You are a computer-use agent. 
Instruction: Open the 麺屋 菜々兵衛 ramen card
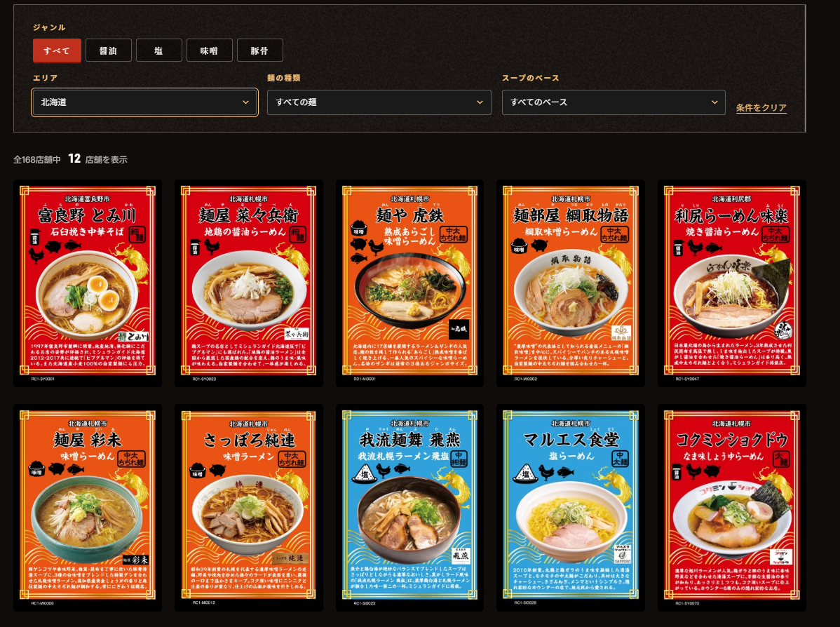tap(249, 283)
